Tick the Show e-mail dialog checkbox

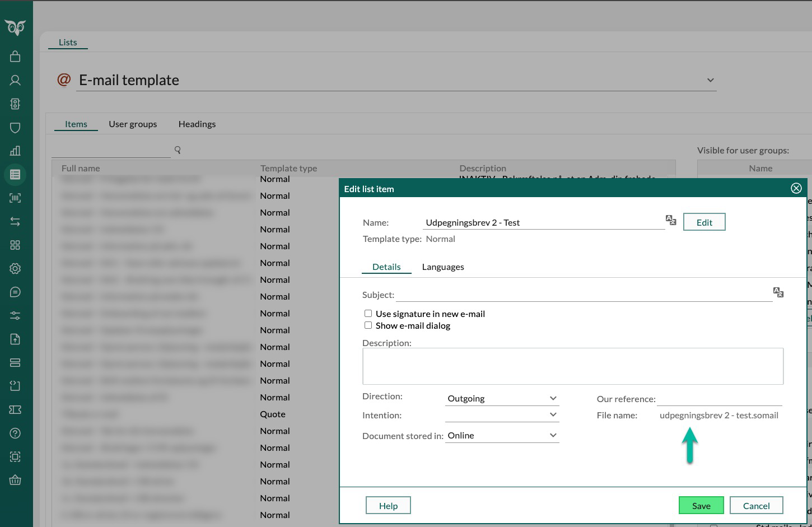coord(368,325)
